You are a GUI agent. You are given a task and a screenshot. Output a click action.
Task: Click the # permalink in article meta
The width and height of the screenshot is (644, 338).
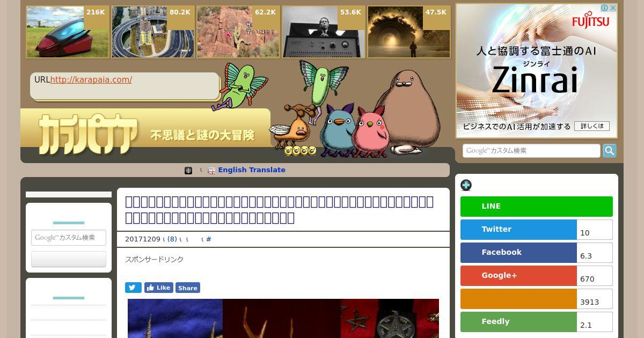coord(209,239)
